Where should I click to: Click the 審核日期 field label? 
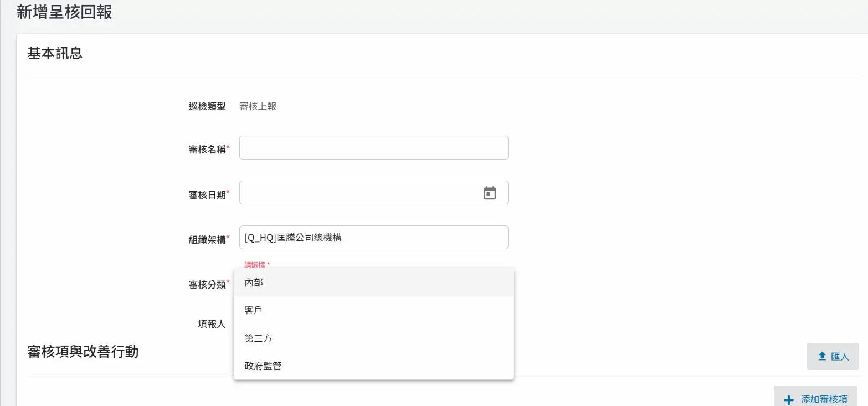[207, 194]
